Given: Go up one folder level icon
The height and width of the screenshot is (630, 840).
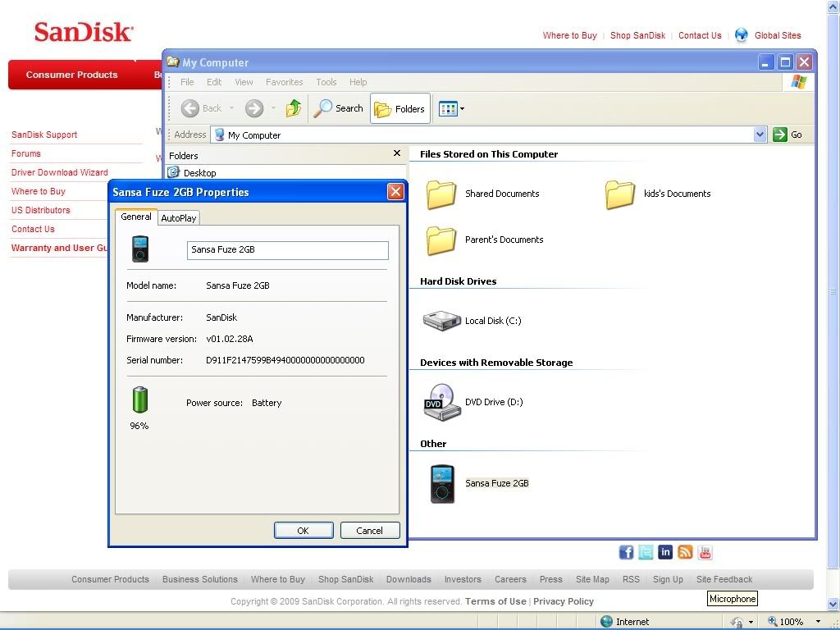Looking at the screenshot, I should pos(293,108).
